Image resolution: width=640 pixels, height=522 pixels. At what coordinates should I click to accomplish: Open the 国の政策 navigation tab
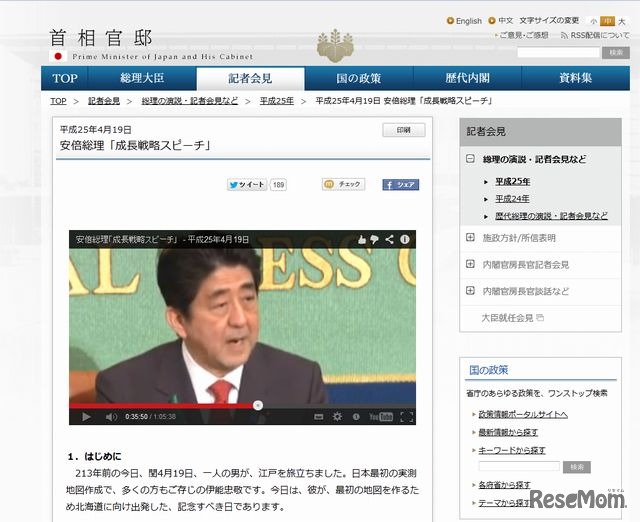tap(359, 78)
